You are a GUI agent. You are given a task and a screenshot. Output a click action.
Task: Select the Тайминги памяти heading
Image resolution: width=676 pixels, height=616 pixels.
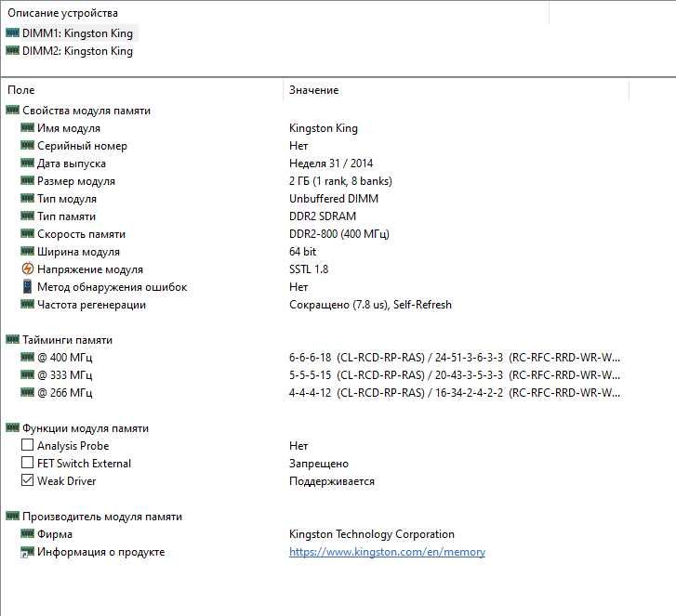click(x=67, y=340)
